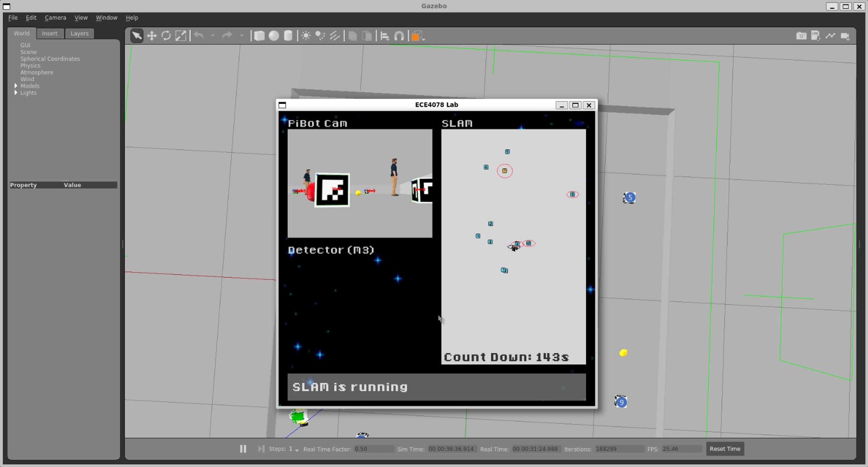
Task: Take a screenshot with camera icon
Action: (x=801, y=36)
